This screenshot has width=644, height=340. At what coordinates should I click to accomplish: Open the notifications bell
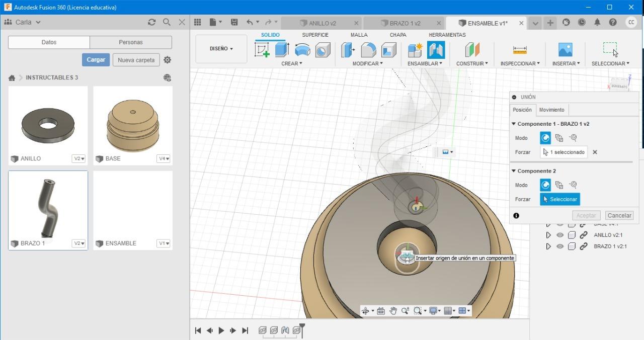coord(597,22)
